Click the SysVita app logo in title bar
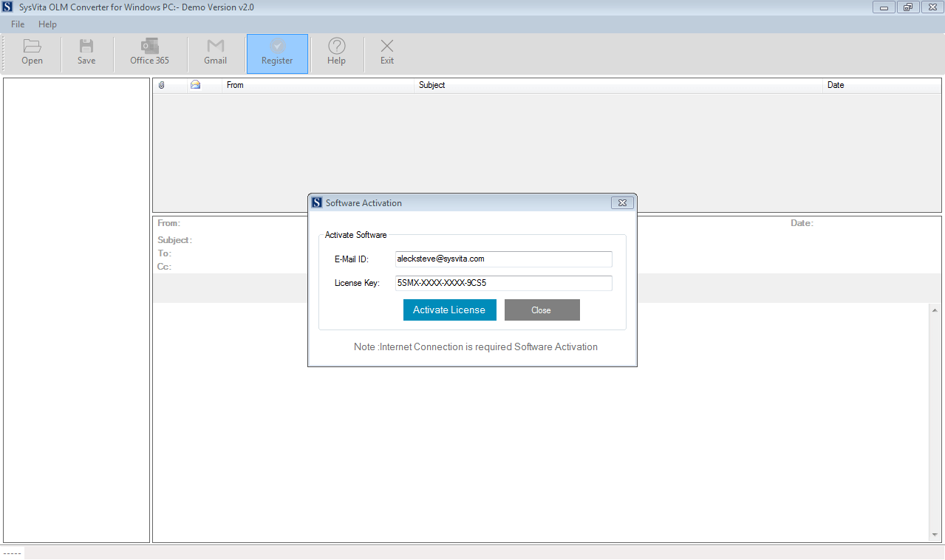 pos(7,7)
